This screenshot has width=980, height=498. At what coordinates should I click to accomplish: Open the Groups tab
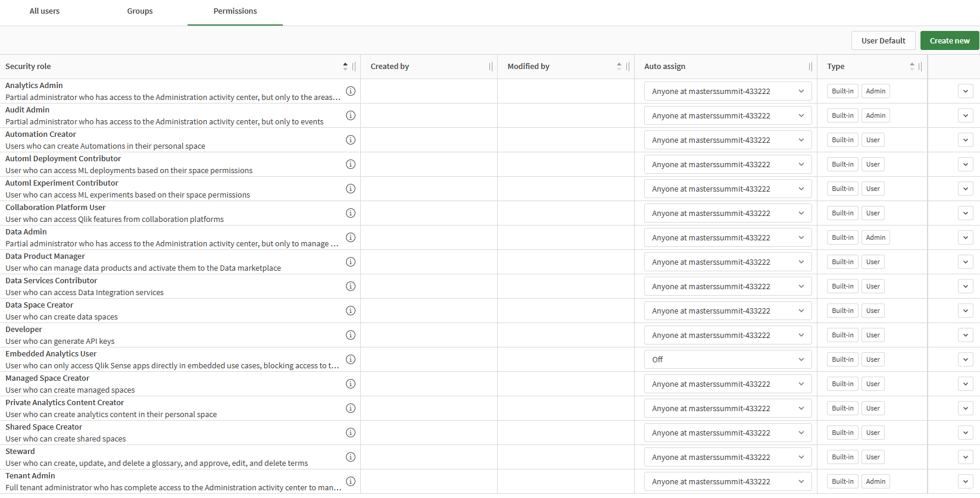(140, 11)
